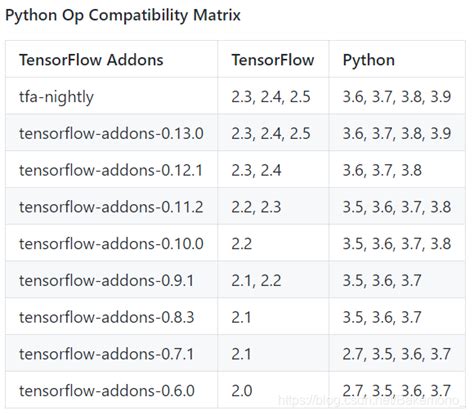Click the Python Op Compatibility Matrix heading
The height and width of the screenshot is (415, 474).
click(123, 15)
